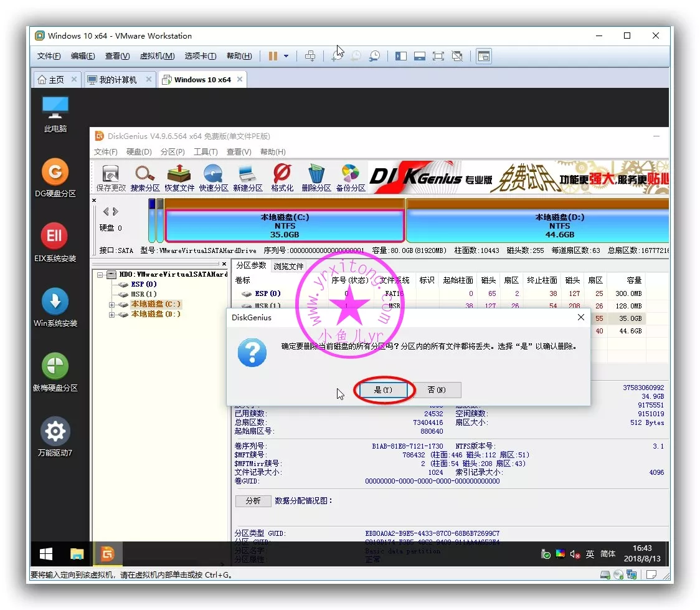Close the DiskGenius confirmation dialog
Screen dimensions: 700x610
point(581,317)
